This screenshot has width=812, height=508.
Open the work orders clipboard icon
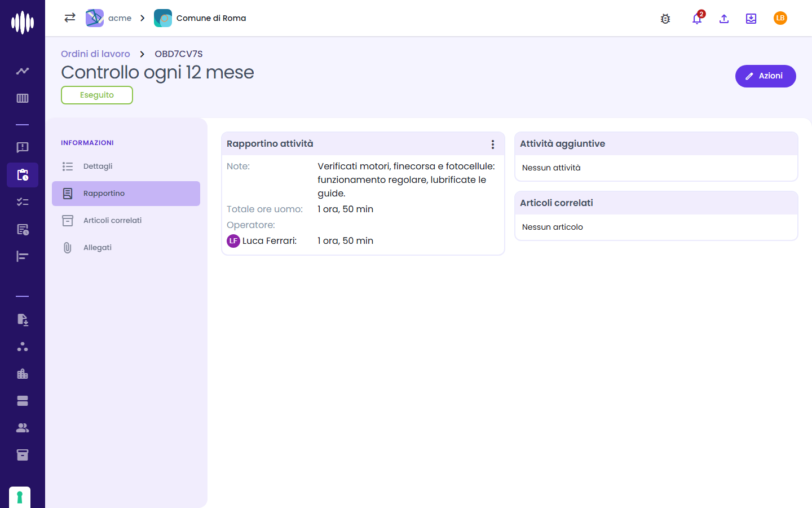23,175
